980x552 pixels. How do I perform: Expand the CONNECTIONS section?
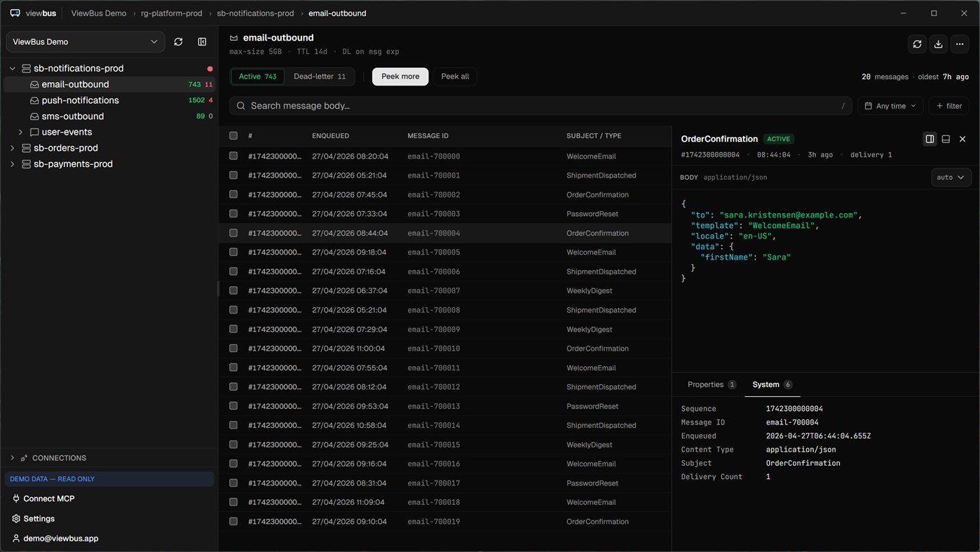click(12, 458)
